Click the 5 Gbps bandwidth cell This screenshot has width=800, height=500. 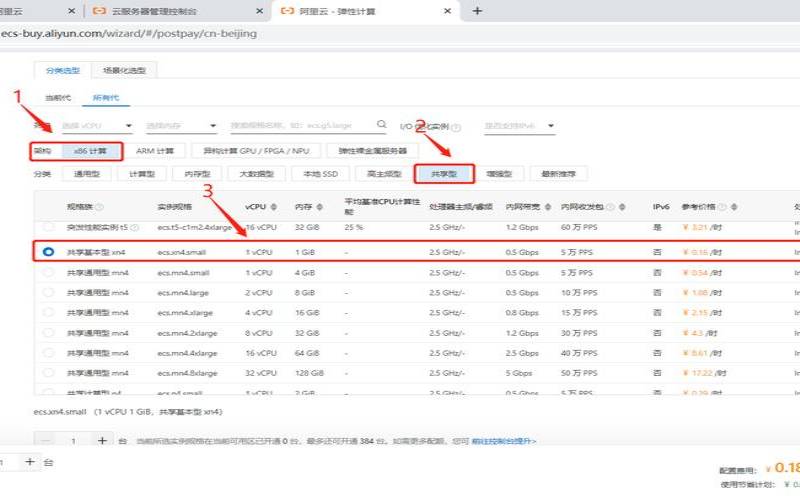click(x=519, y=373)
